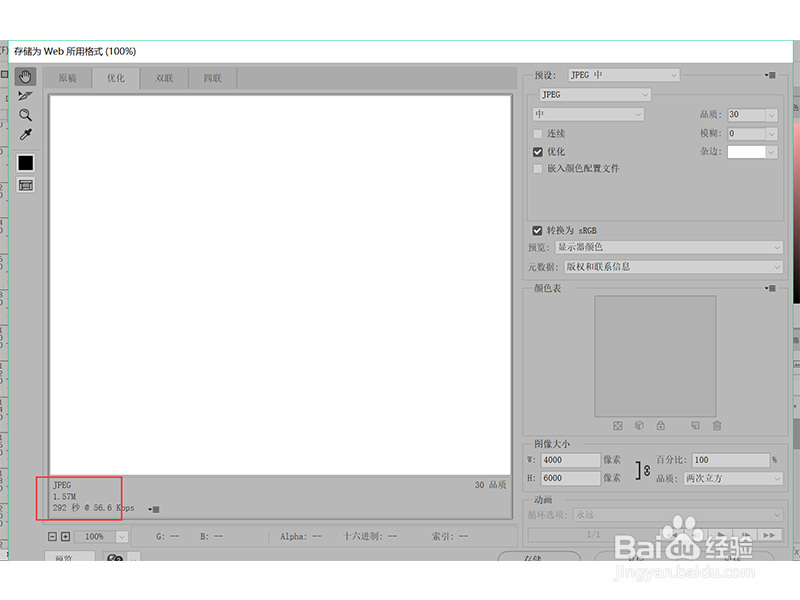The height and width of the screenshot is (600, 800).
Task: Uncheck 转换为 sRGB checkbox
Action: tap(537, 231)
